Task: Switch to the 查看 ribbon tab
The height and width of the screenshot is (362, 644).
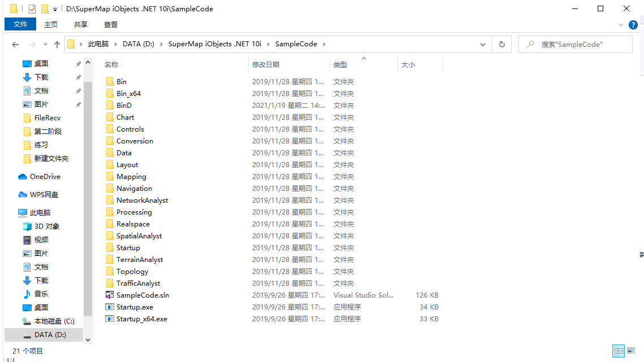Action: click(x=110, y=25)
